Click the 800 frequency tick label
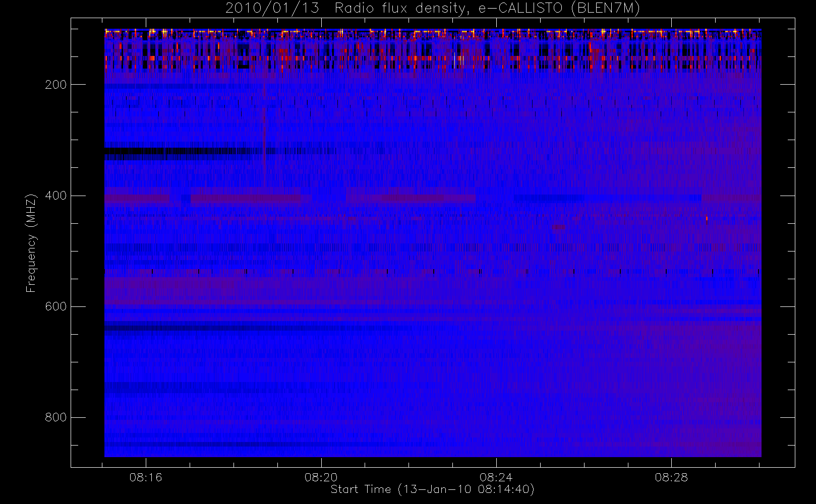 [55, 417]
